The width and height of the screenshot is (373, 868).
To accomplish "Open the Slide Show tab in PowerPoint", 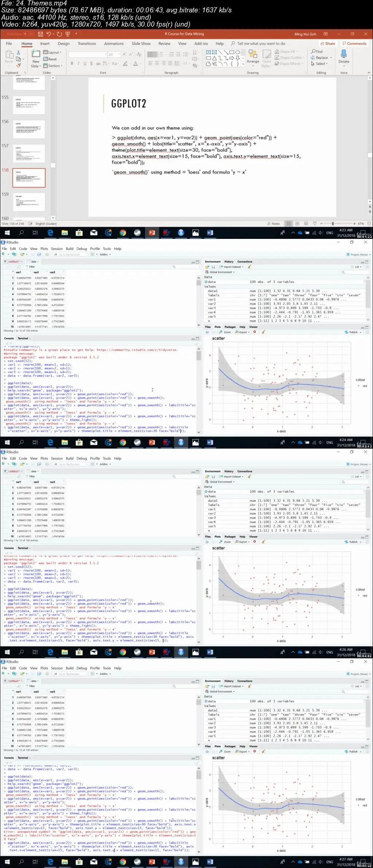I will pyautogui.click(x=141, y=43).
